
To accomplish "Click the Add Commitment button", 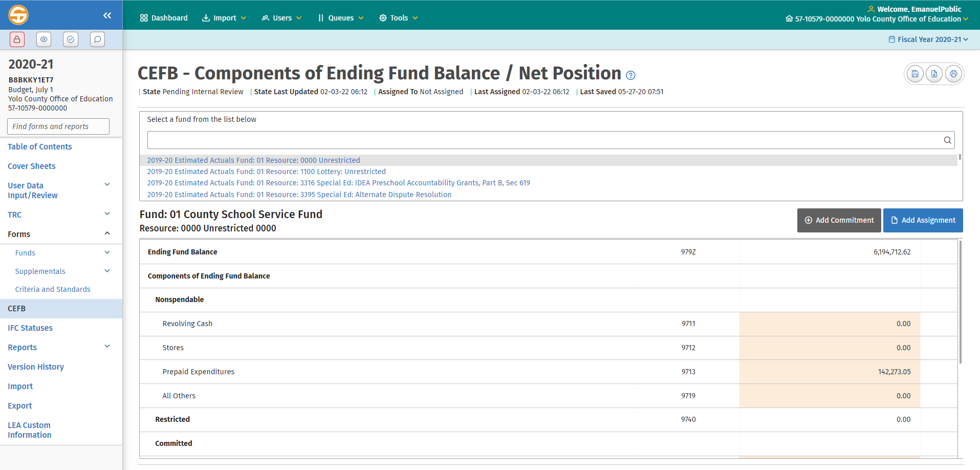I will point(839,220).
